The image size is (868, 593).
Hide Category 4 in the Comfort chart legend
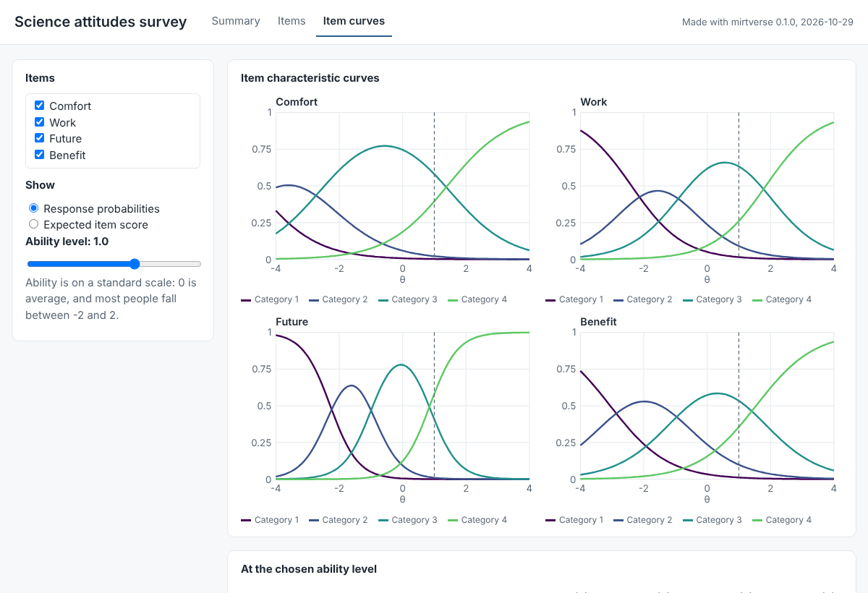tap(477, 299)
